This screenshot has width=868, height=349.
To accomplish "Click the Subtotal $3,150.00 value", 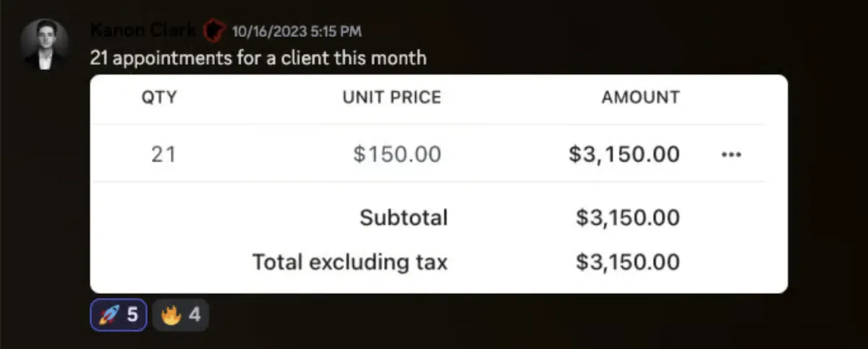I will pos(628,217).
